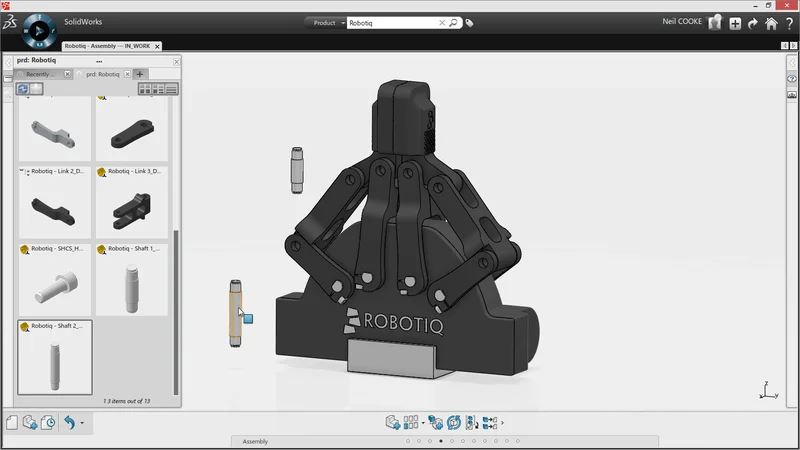Open Help question mark icon
This screenshot has width=800, height=450.
click(x=789, y=23)
